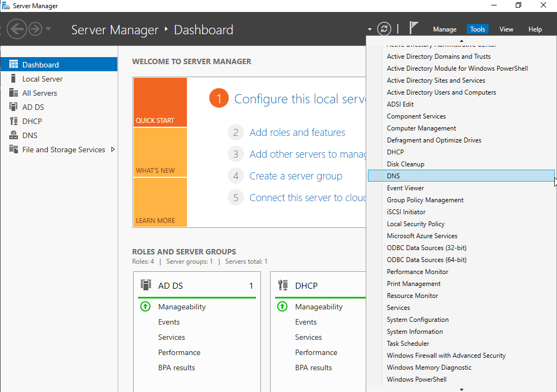
Task: Choose Local Security Policy
Action: 461,224
